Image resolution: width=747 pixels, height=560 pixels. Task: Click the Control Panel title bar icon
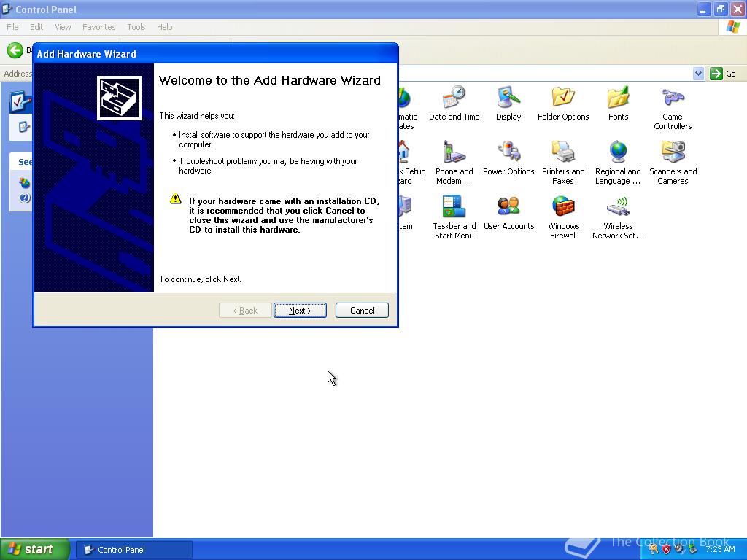point(7,9)
